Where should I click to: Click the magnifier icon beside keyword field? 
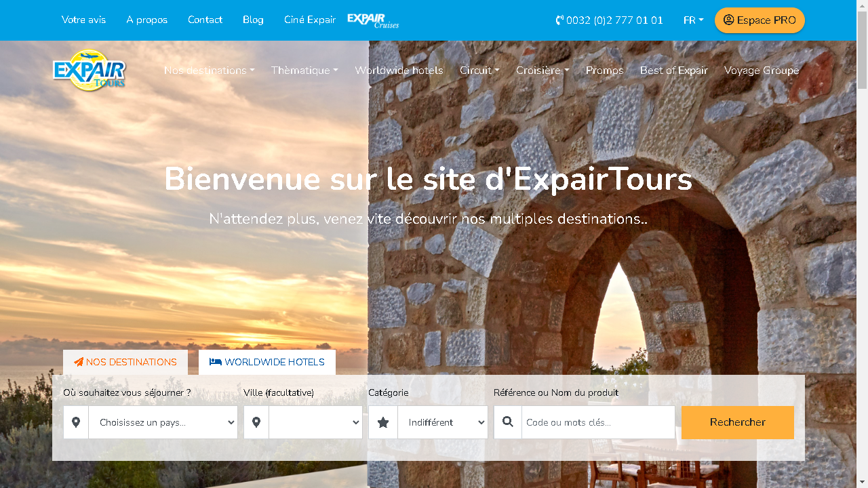508,422
